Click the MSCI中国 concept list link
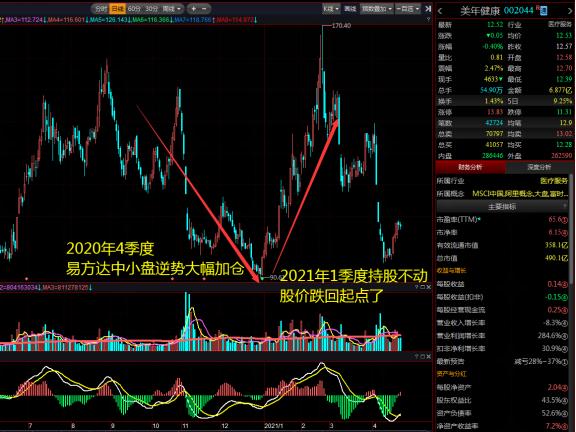Image resolution: width=576 pixels, height=432 pixels. 520,194
